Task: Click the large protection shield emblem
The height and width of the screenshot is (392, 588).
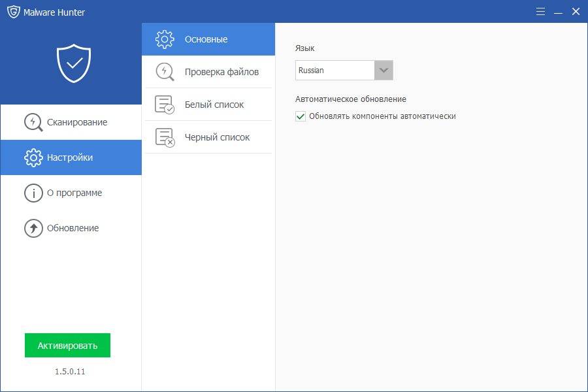Action: (x=74, y=63)
